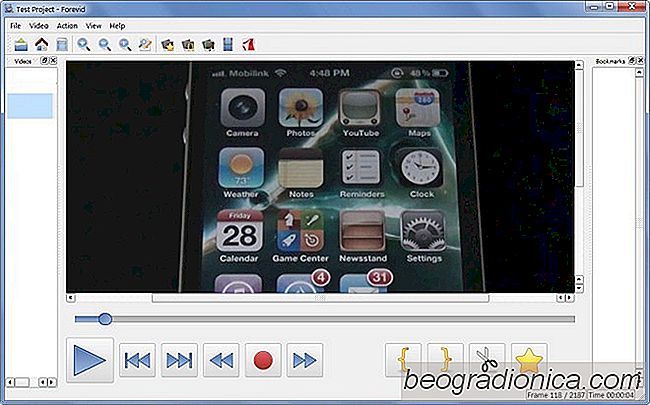Set the opening curly brace mark
This screenshot has width=650, height=405.
(x=403, y=360)
